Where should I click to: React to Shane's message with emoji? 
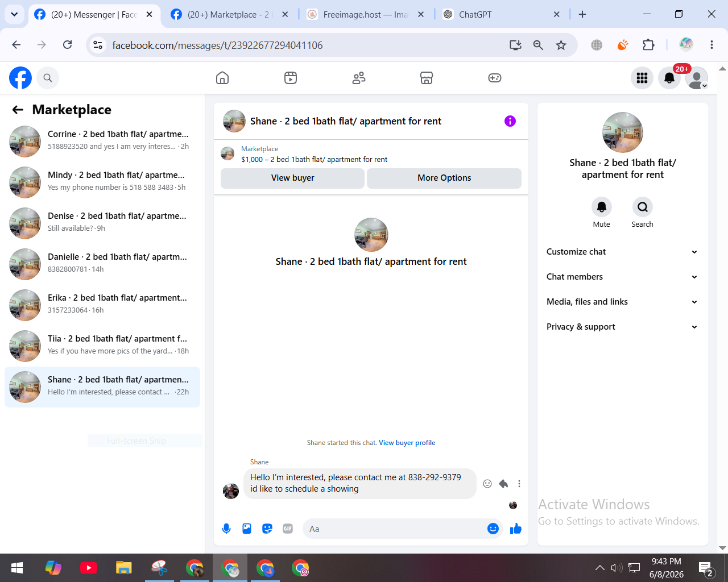coord(487,484)
